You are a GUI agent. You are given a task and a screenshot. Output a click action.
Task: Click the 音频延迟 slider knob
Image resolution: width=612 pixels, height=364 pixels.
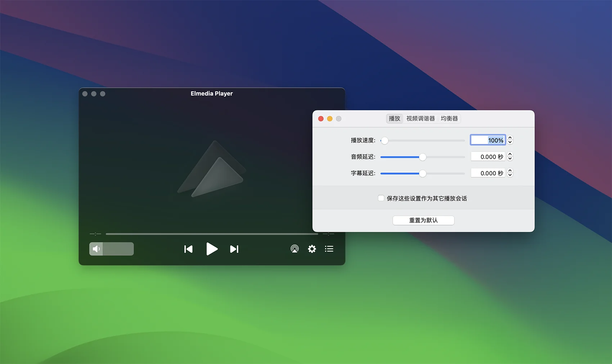(x=423, y=157)
